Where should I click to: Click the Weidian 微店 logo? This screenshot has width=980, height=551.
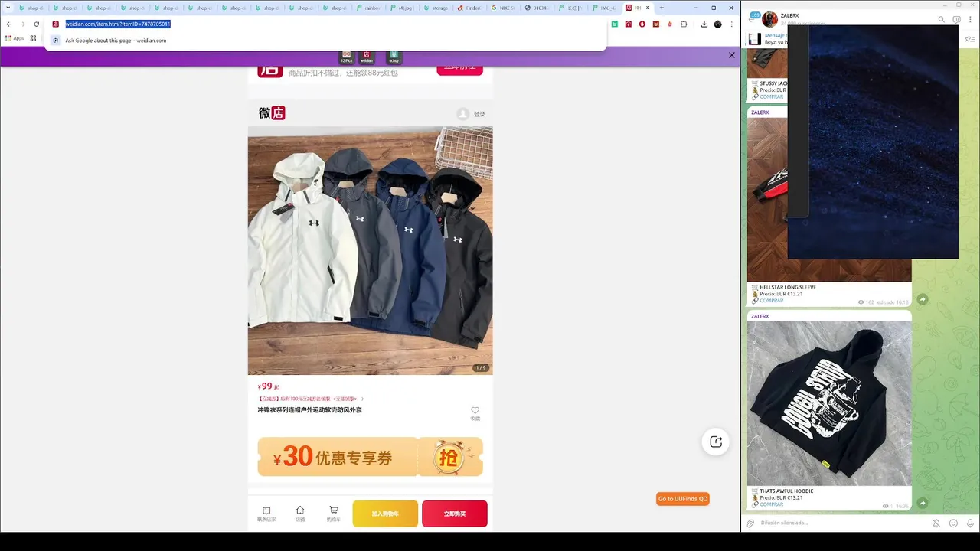272,113
